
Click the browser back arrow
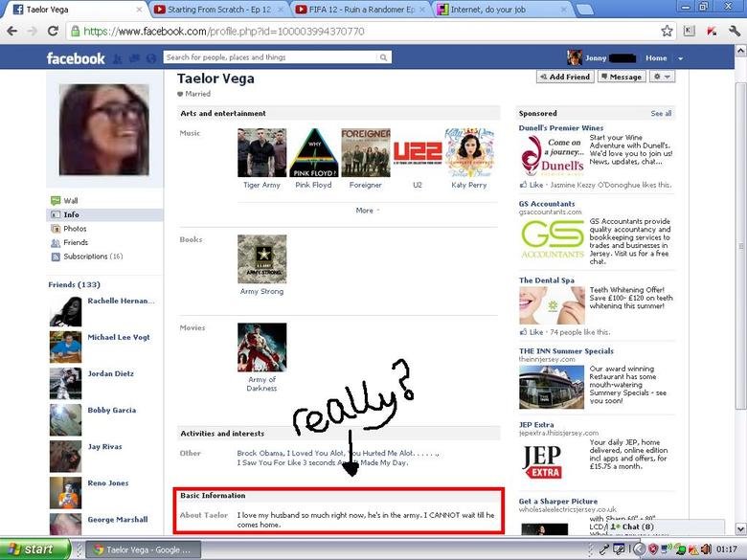click(11, 32)
